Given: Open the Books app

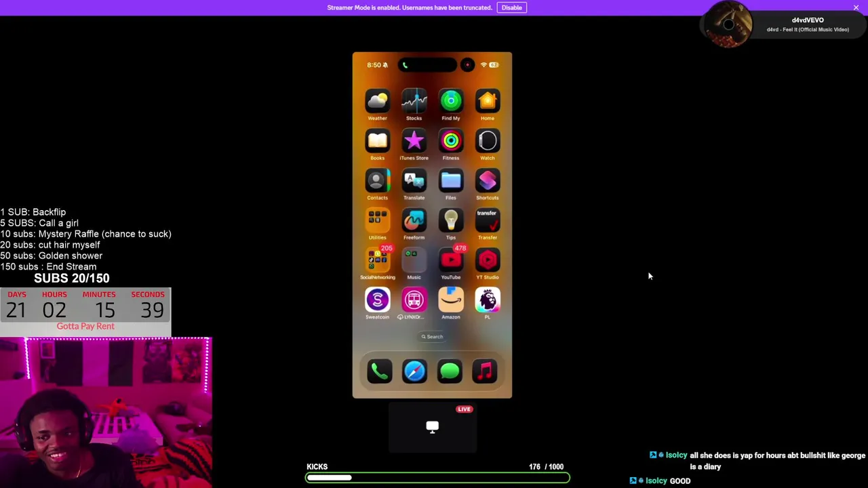Looking at the screenshot, I should (377, 142).
